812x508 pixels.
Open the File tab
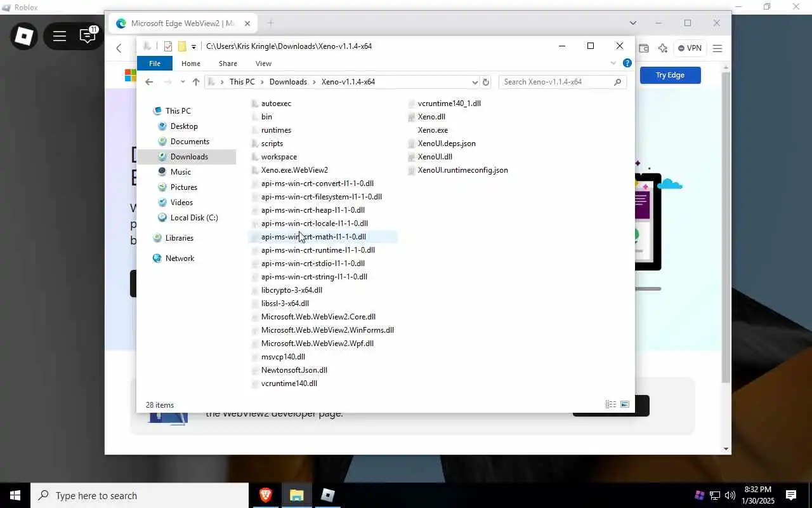point(154,63)
